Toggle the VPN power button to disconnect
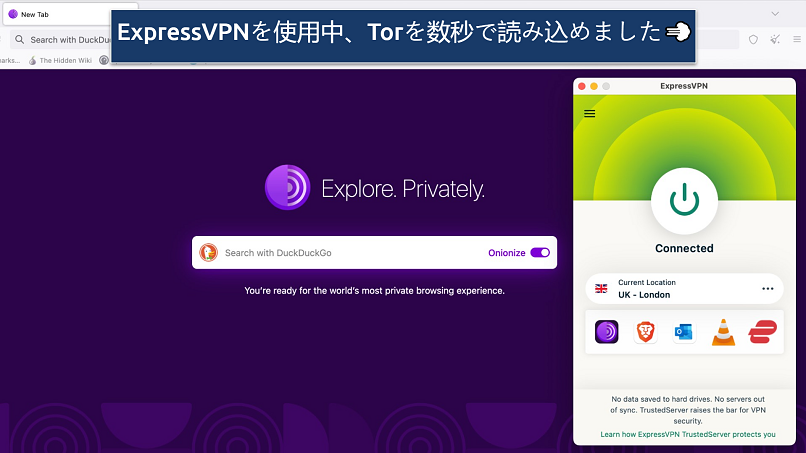Image resolution: width=806 pixels, height=453 pixels. 684,200
